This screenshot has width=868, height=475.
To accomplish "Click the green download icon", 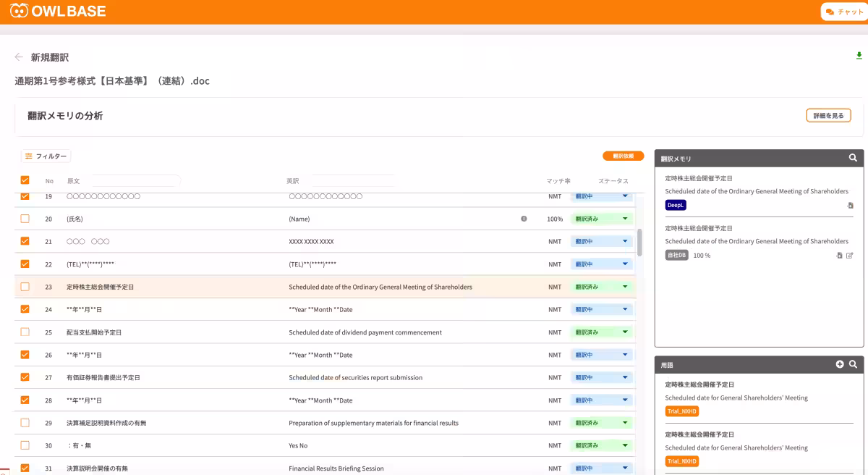I will (x=859, y=56).
